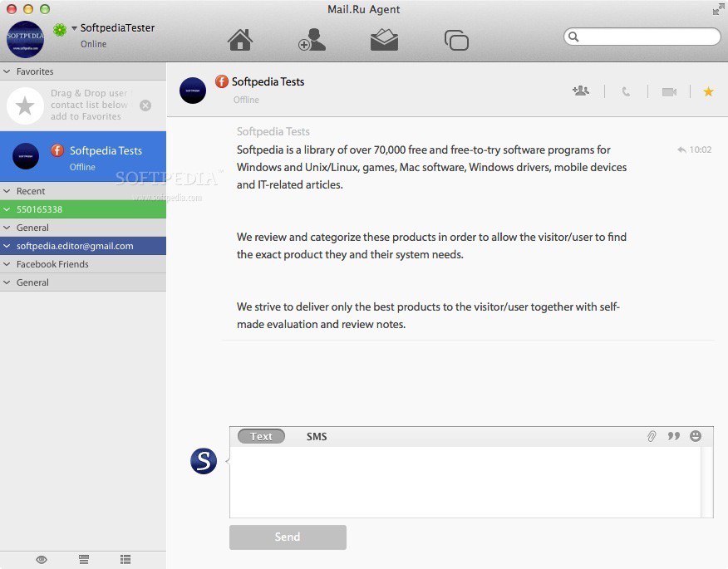Collapse the Recent section
This screenshot has height=569, width=728.
[x=7, y=191]
